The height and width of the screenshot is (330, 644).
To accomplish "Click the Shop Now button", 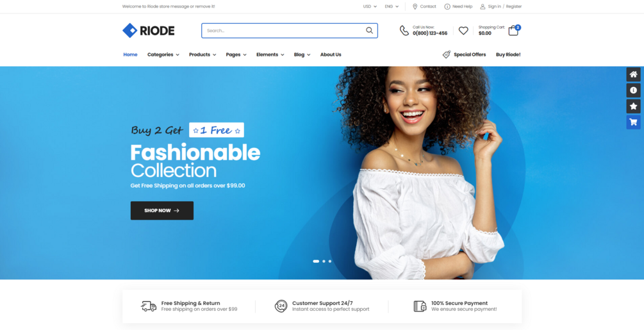I will pyautogui.click(x=162, y=211).
